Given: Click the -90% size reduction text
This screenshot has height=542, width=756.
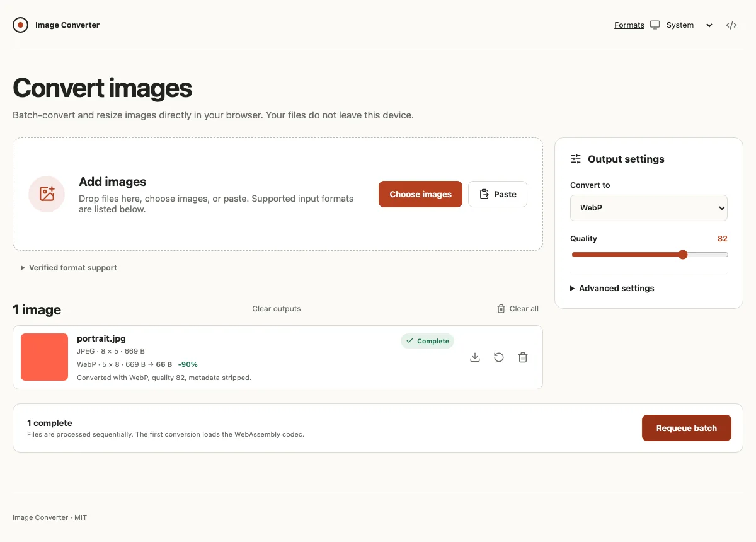Looking at the screenshot, I should point(188,364).
